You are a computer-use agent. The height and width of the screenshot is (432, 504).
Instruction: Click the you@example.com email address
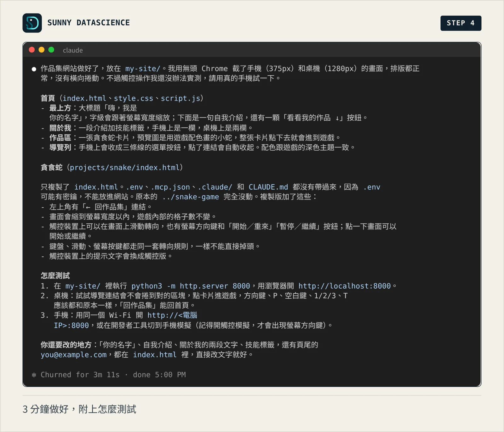click(74, 355)
